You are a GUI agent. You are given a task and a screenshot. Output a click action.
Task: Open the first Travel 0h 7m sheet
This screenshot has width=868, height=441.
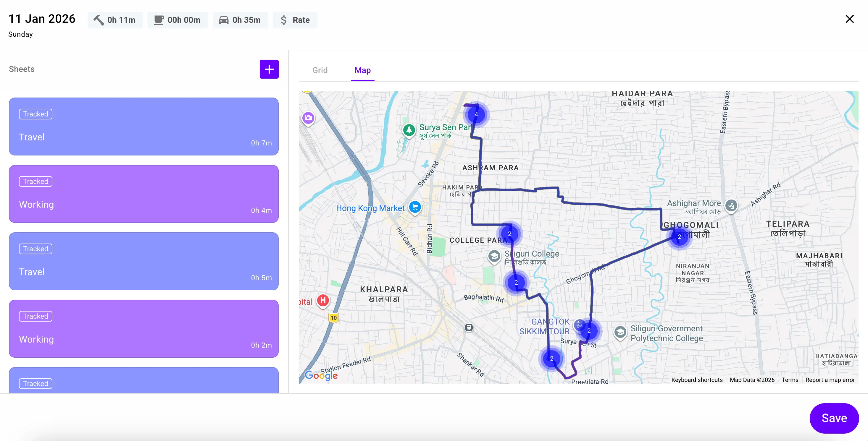point(143,127)
